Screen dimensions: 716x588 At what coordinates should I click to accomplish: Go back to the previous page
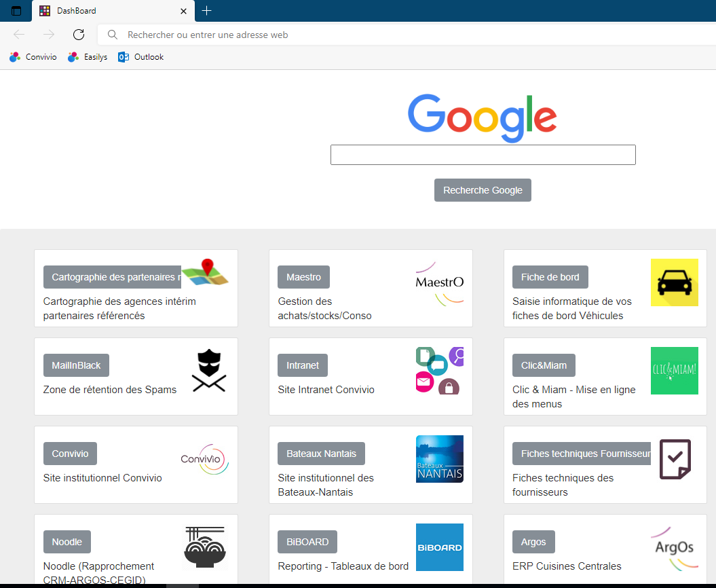(19, 35)
